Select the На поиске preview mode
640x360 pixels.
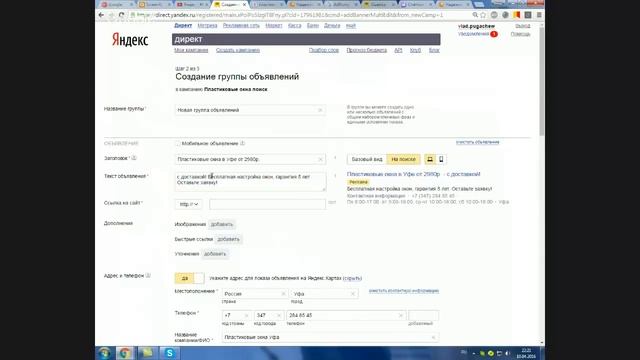click(403, 159)
